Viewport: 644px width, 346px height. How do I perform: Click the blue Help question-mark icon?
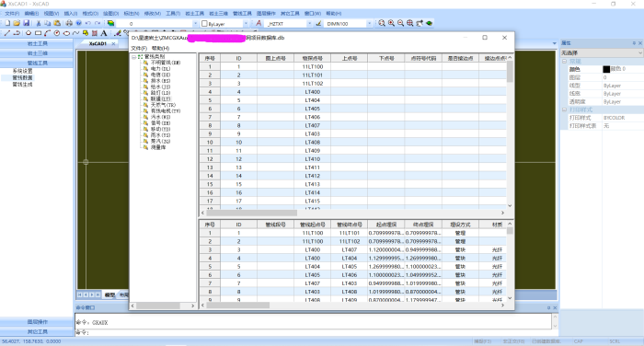(78, 23)
